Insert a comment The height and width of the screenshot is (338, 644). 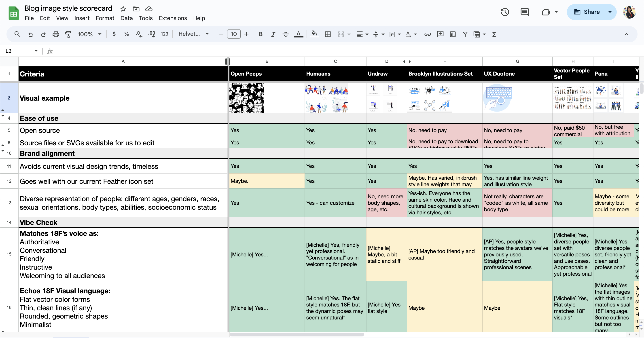440,34
